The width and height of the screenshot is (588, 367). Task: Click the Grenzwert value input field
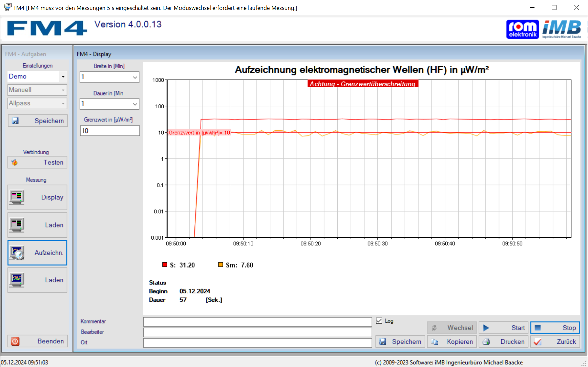point(110,131)
